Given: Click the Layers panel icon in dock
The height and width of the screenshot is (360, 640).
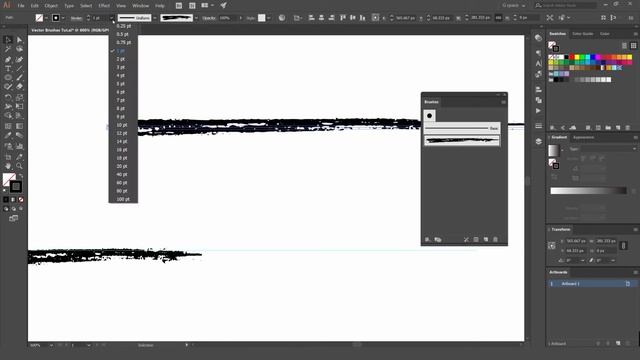Looking at the screenshot, I should [x=538, y=141].
